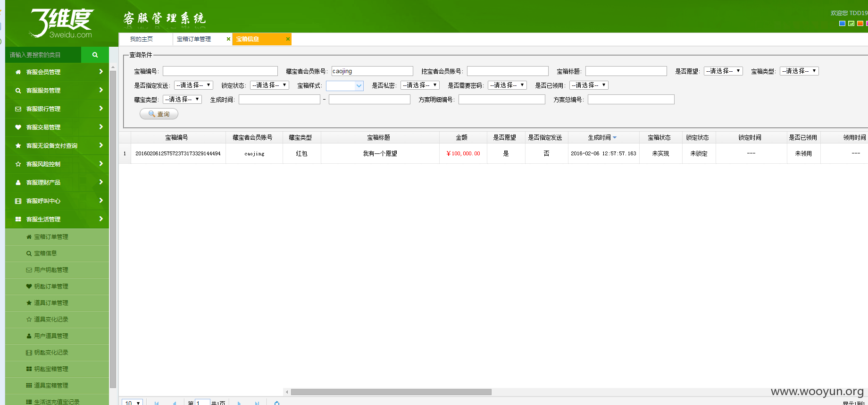The width and height of the screenshot is (868, 405).
Task: Expand the 客服交易管理 menu chevron
Action: pyautogui.click(x=101, y=127)
